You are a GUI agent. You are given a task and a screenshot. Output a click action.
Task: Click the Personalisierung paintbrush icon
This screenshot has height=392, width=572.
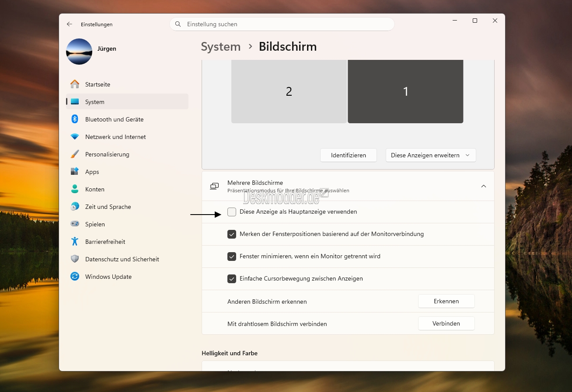click(x=75, y=154)
